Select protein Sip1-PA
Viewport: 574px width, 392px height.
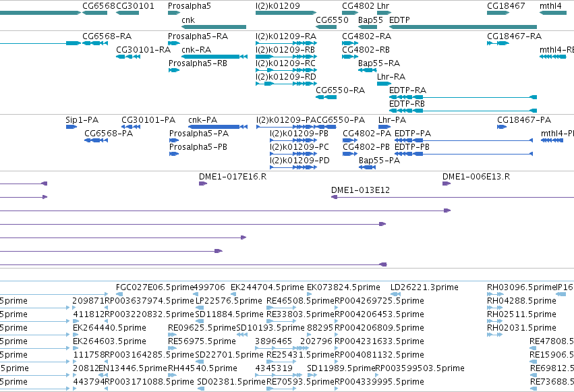click(x=71, y=127)
